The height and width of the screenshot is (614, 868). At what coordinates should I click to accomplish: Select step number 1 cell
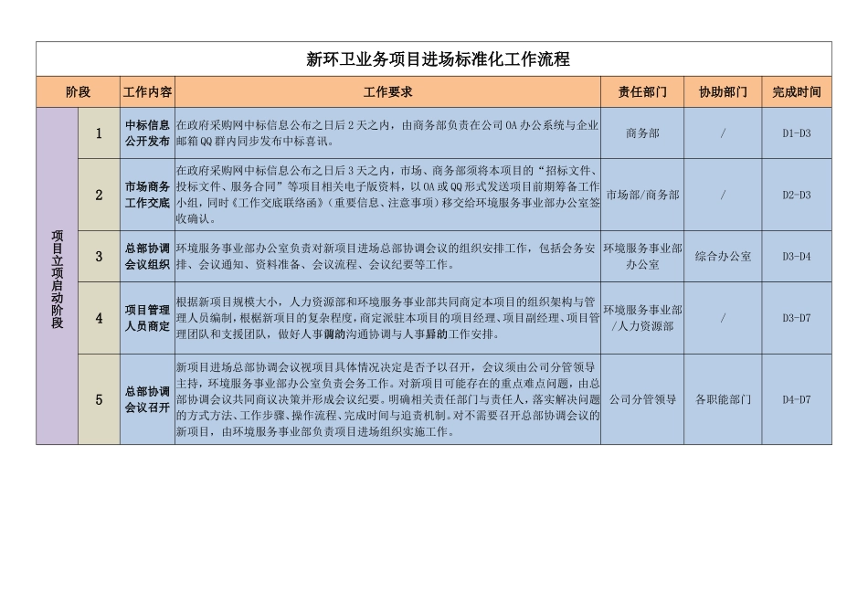[99, 132]
